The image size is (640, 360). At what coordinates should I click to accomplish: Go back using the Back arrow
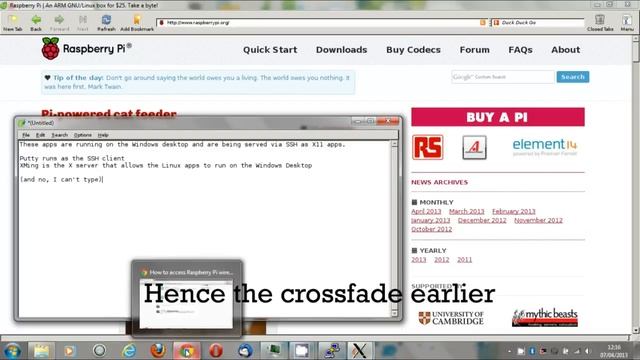[36, 23]
